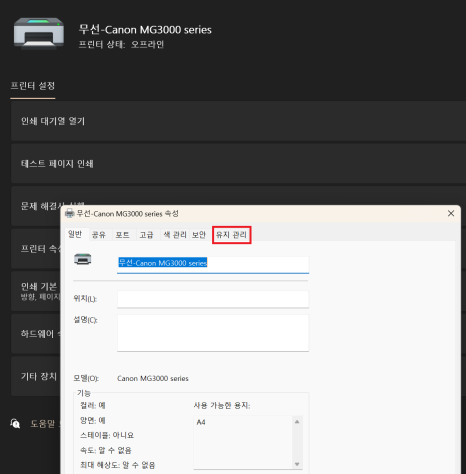Close the printer properties dialog
The height and width of the screenshot is (474, 466).
click(451, 213)
